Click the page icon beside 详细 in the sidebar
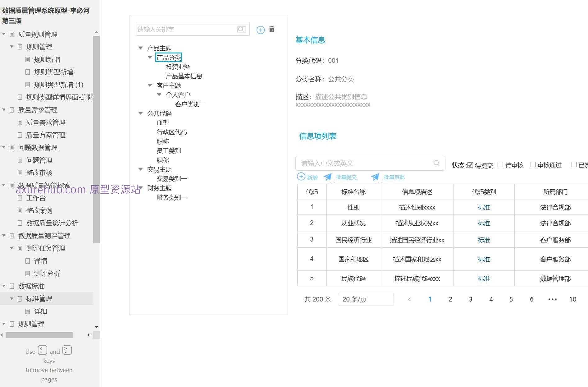Screen dimensions: 588x387 pos(28,311)
